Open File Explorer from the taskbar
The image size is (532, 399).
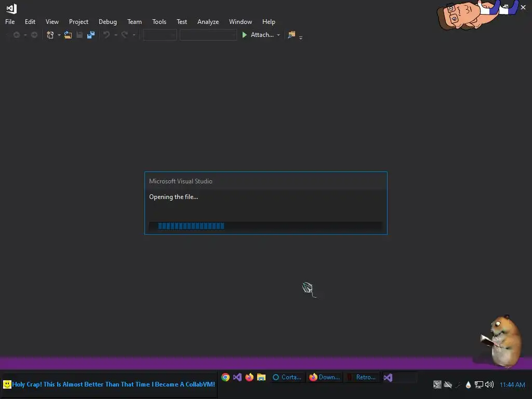261,377
